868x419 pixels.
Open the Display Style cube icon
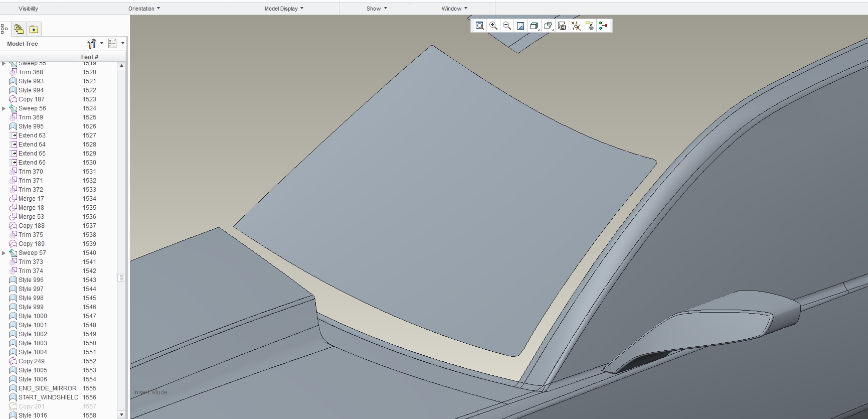coord(534,26)
